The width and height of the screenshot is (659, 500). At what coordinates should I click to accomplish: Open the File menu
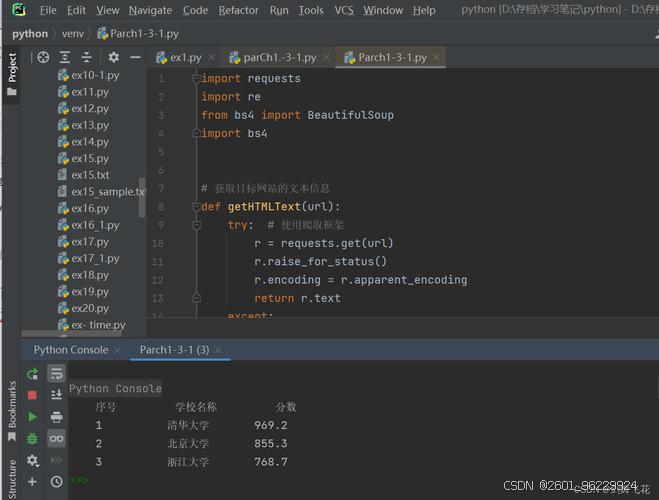pyautogui.click(x=48, y=10)
